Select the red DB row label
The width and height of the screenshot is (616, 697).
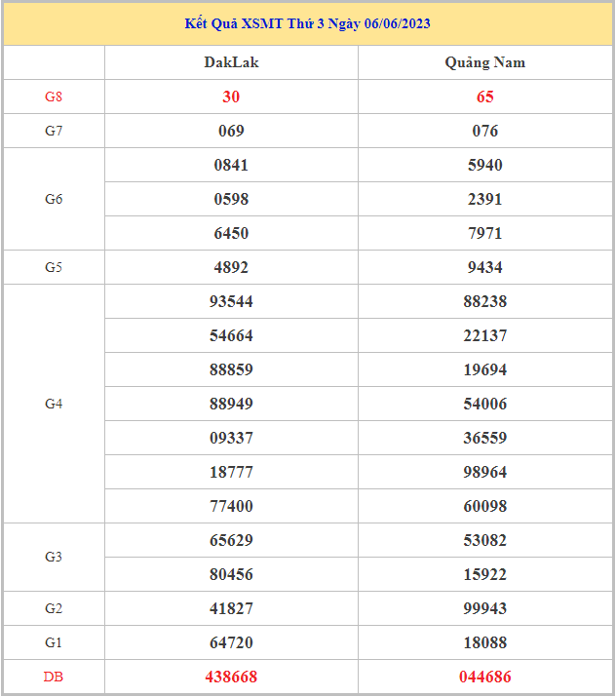click(x=54, y=677)
